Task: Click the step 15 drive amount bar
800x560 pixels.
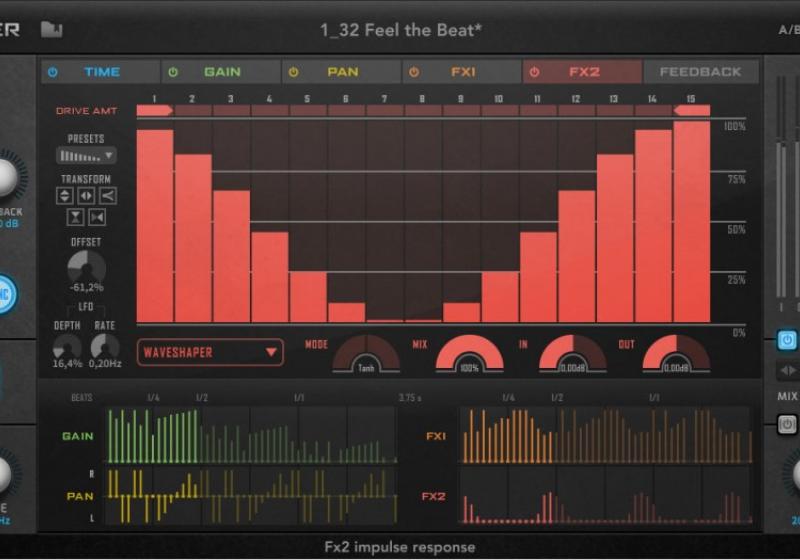Action: click(x=691, y=221)
